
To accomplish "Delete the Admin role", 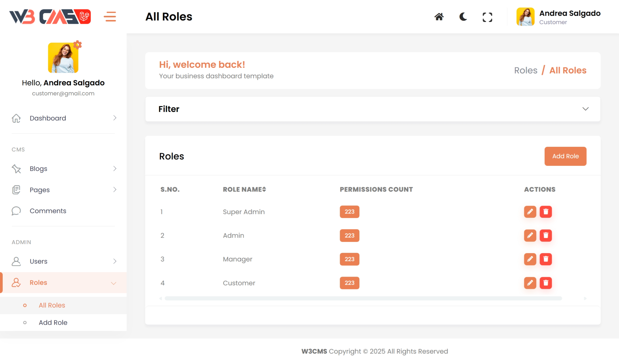I will coord(546,235).
